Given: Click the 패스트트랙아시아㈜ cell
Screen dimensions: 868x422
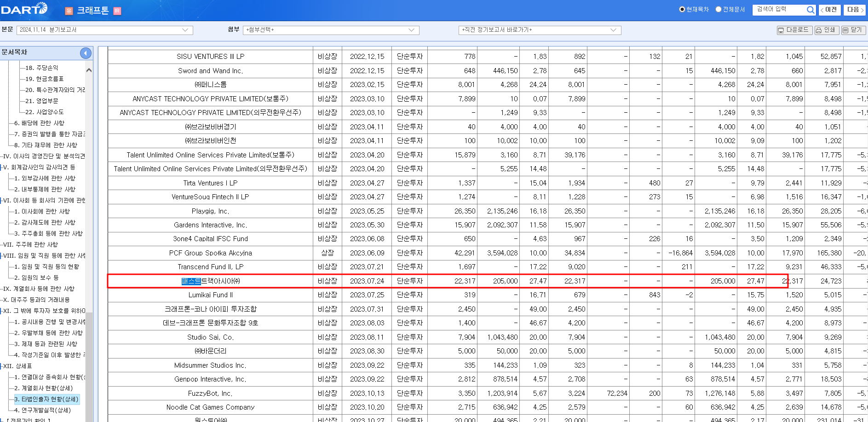Looking at the screenshot, I should coord(210,281).
